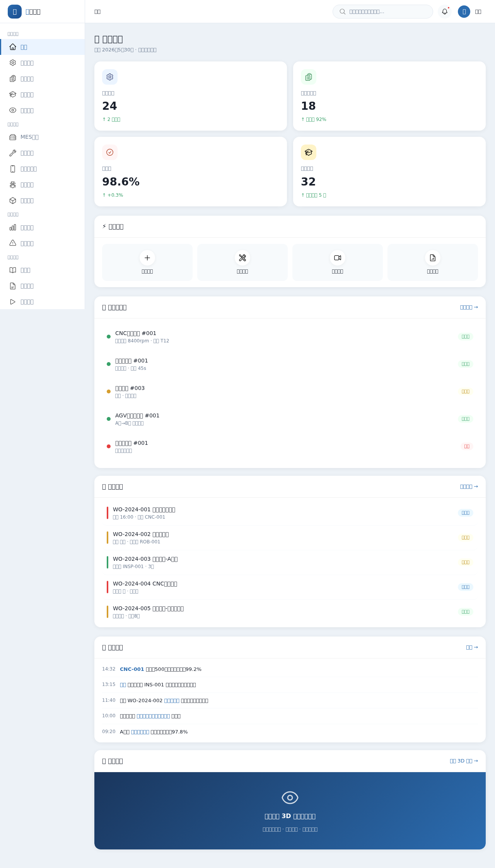Viewport: 495px width, 868px height.
Task: Click the status badge of WO-2024-005
Action: tap(466, 612)
